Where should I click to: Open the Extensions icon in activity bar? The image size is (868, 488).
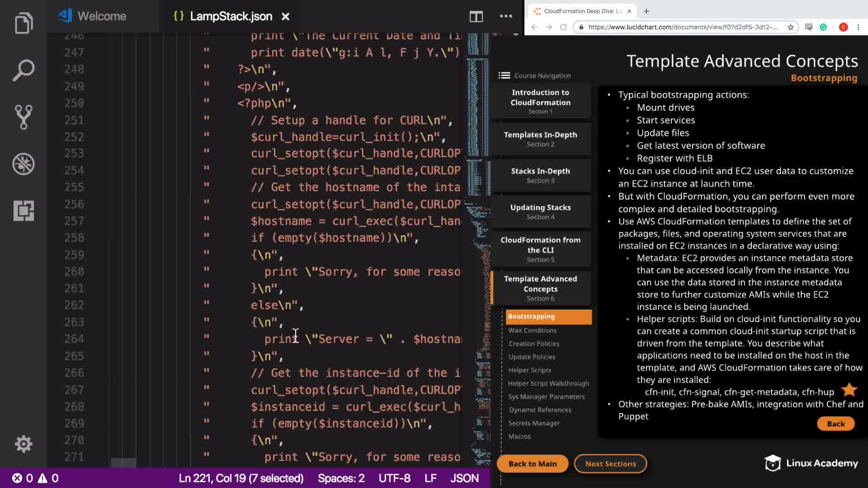[24, 211]
